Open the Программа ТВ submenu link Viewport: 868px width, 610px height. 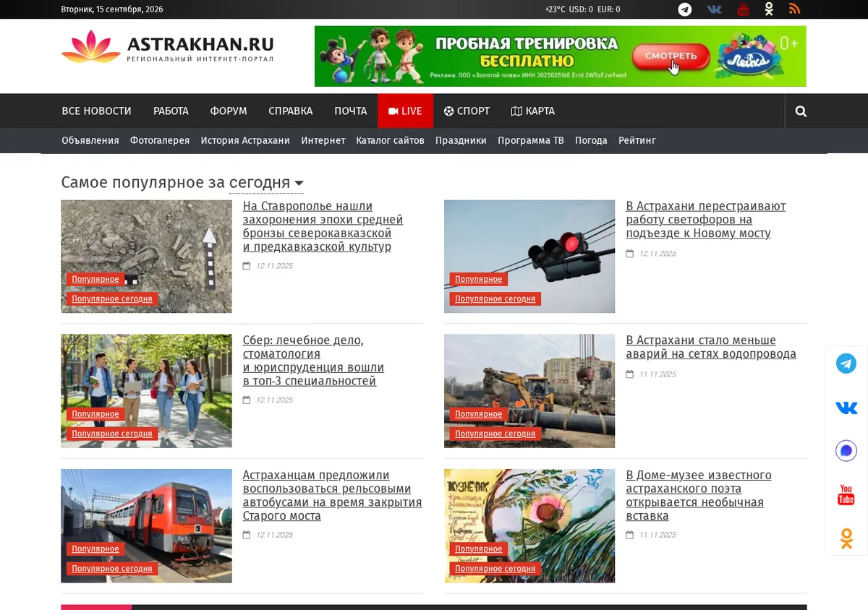[x=530, y=140]
